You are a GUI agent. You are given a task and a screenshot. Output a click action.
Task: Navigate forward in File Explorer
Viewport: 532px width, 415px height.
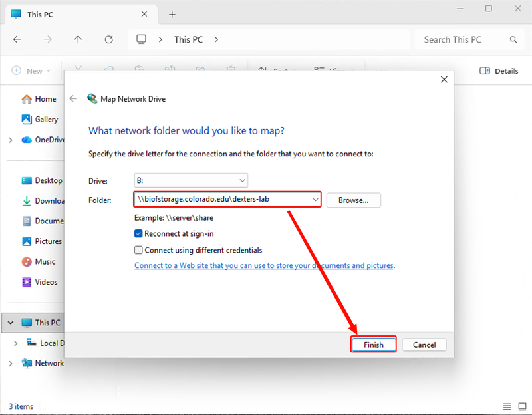point(48,39)
